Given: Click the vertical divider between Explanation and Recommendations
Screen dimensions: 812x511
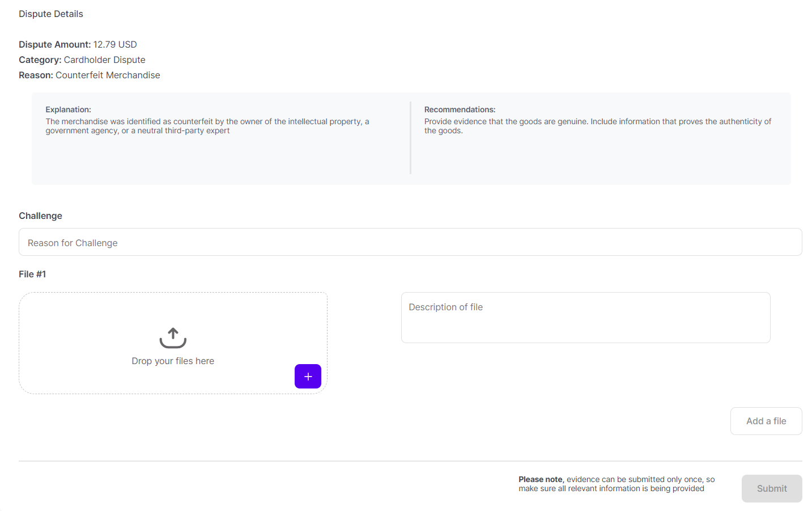Looking at the screenshot, I should 410,138.
